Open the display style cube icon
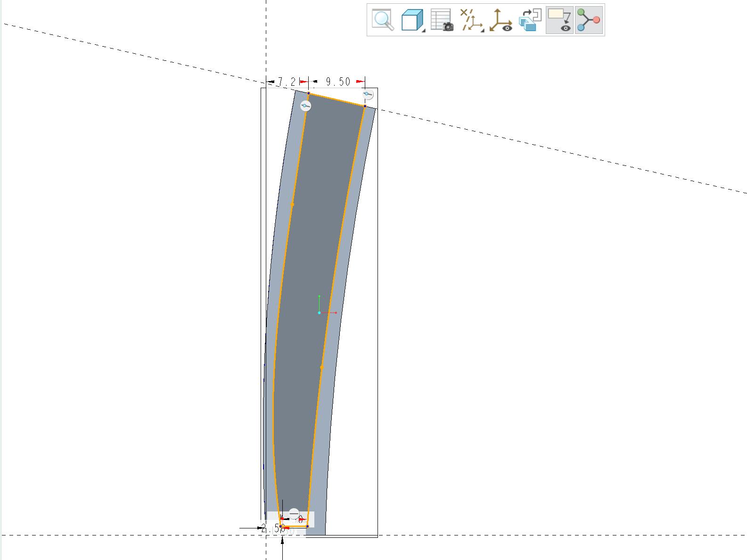 click(x=411, y=20)
